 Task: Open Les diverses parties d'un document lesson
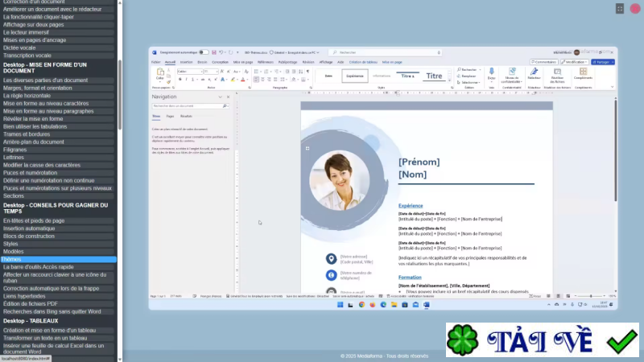pyautogui.click(x=57, y=80)
